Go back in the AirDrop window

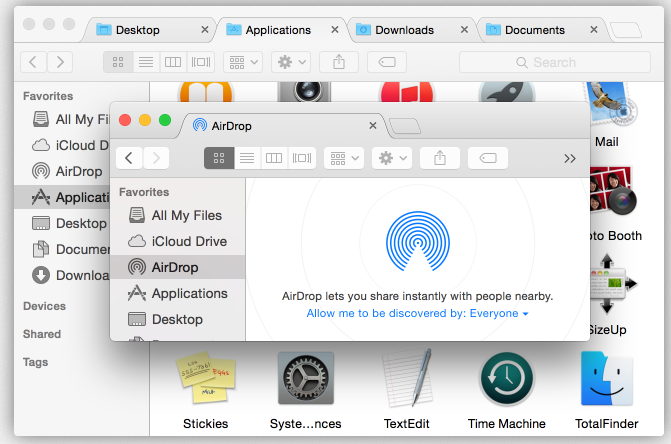(129, 158)
